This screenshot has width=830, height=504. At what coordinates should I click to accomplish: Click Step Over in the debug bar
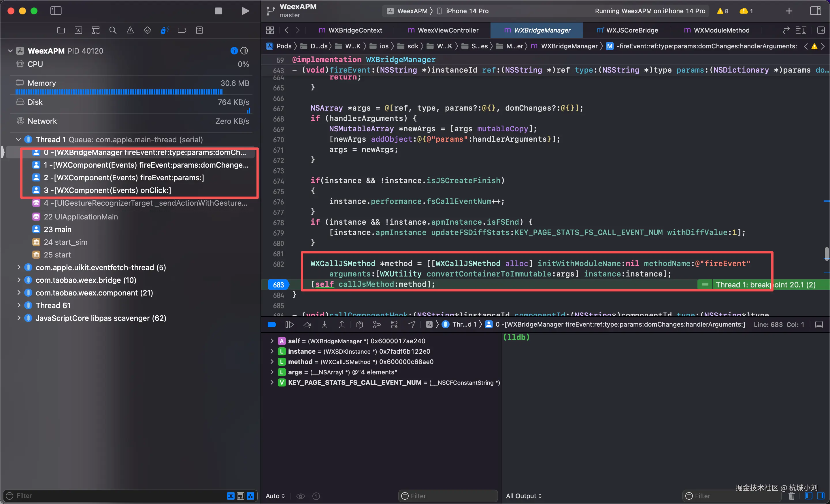point(307,325)
